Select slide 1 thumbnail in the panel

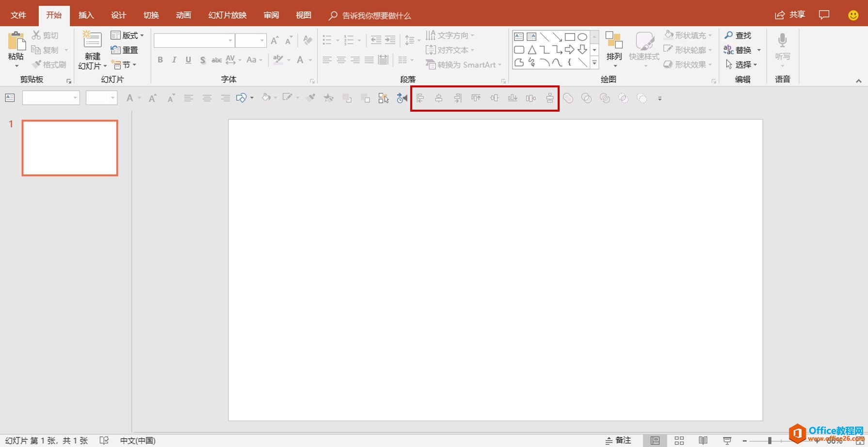coord(70,148)
